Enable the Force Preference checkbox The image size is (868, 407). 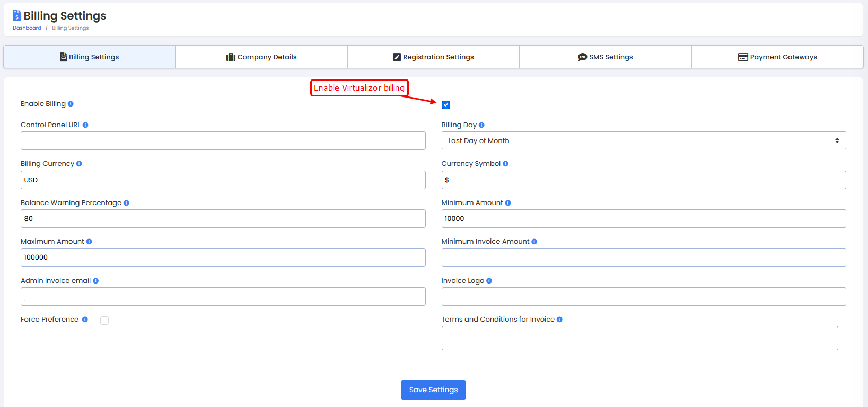104,321
